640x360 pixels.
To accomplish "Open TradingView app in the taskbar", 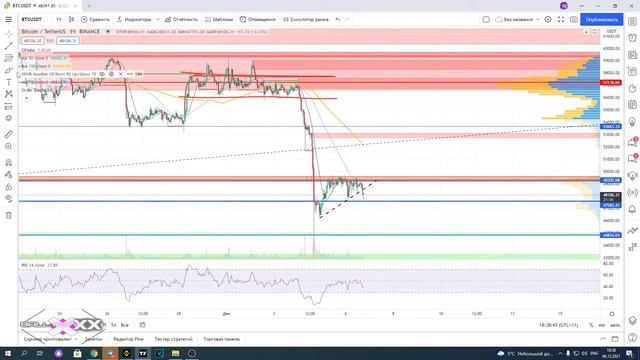I will [143, 353].
